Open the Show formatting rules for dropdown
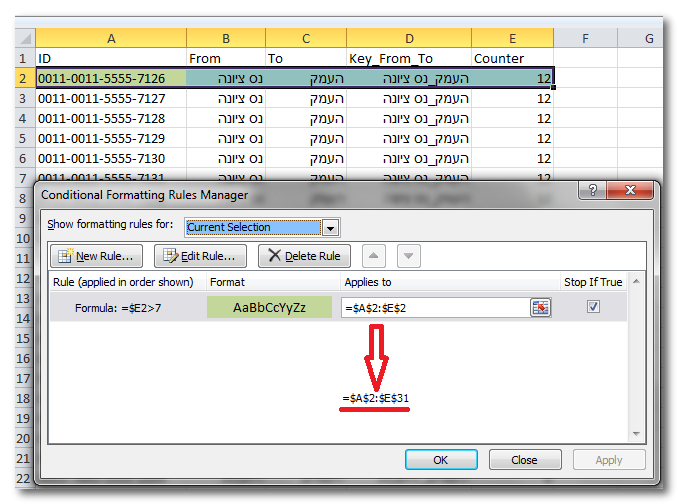Screen dimensions: 678x504 click(x=331, y=227)
